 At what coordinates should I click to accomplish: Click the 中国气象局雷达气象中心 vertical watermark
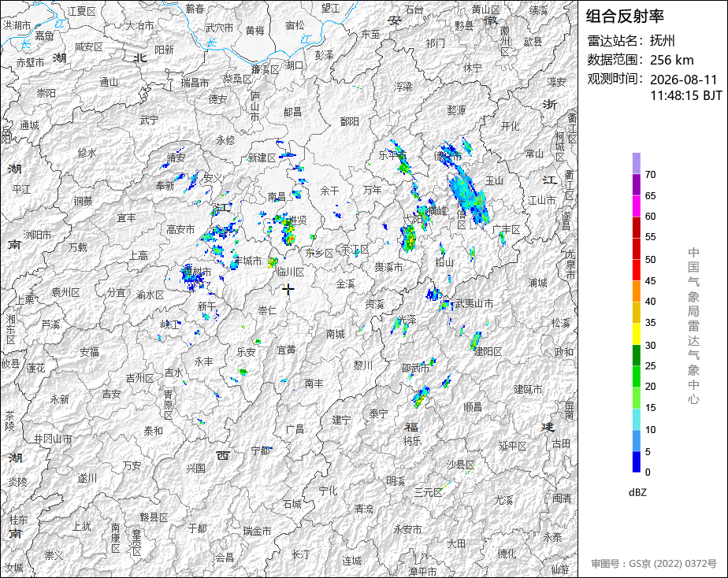pyautogui.click(x=693, y=326)
